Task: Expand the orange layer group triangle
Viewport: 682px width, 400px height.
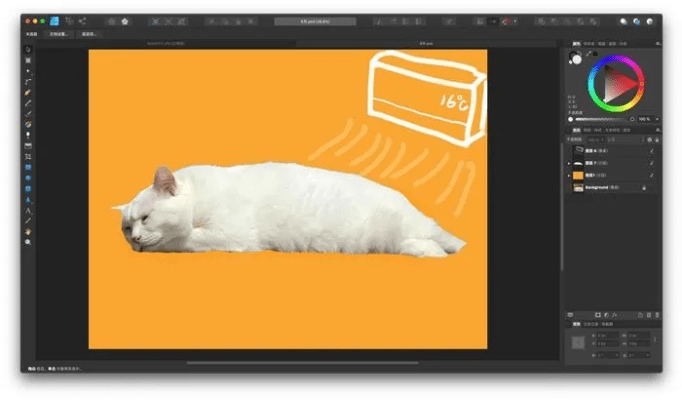Action: point(569,175)
